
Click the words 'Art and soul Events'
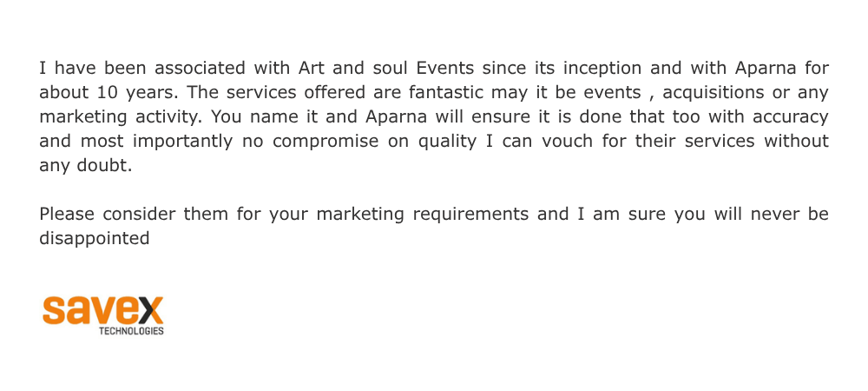point(386,68)
